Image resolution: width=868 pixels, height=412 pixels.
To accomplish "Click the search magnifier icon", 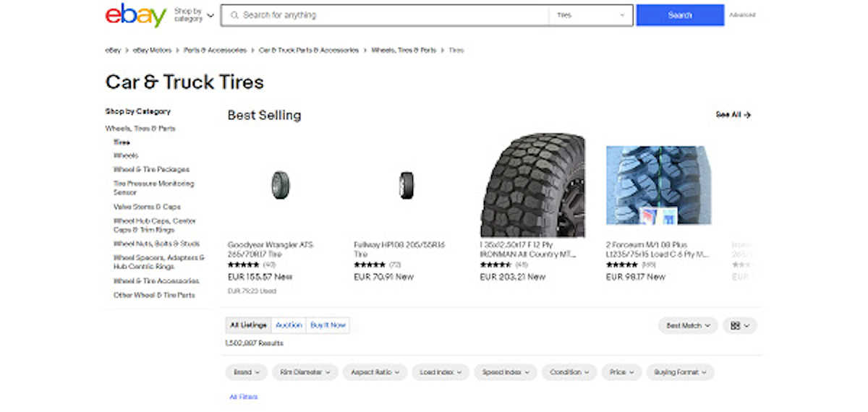I will (x=234, y=15).
